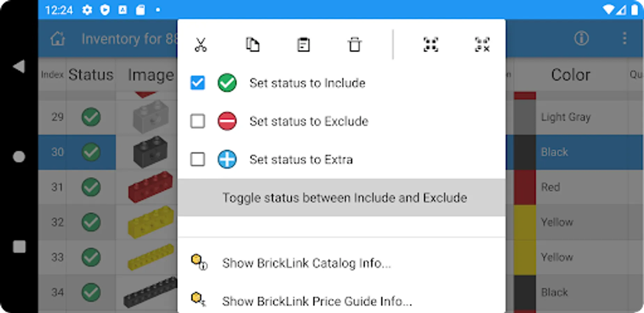644x313 pixels.
Task: Click the Select None icon
Action: [482, 45]
